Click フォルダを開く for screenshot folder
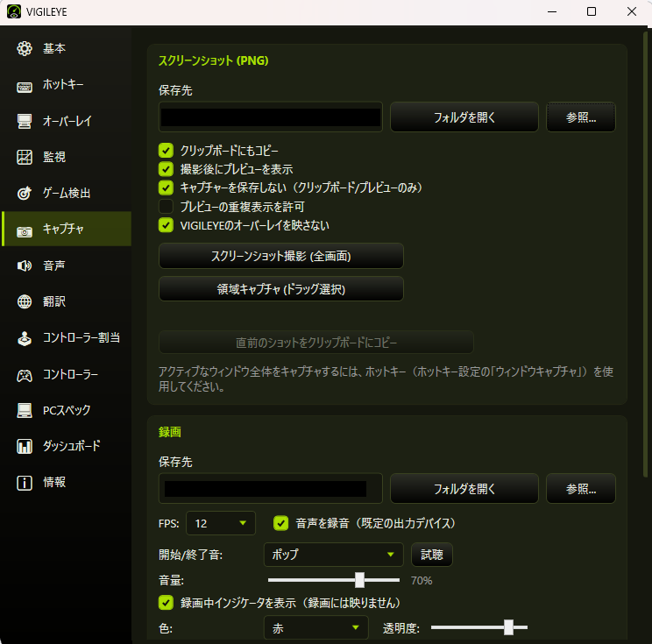The width and height of the screenshot is (652, 644). (x=464, y=117)
